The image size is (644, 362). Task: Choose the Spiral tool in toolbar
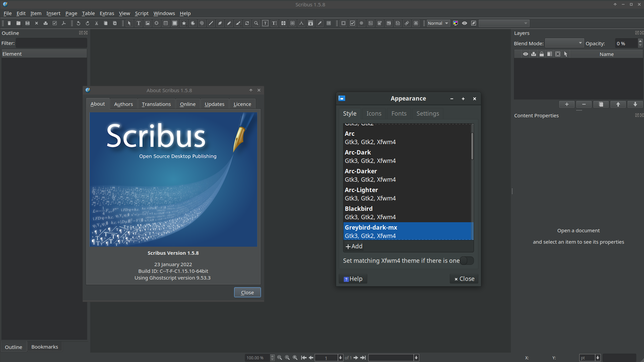click(x=202, y=23)
